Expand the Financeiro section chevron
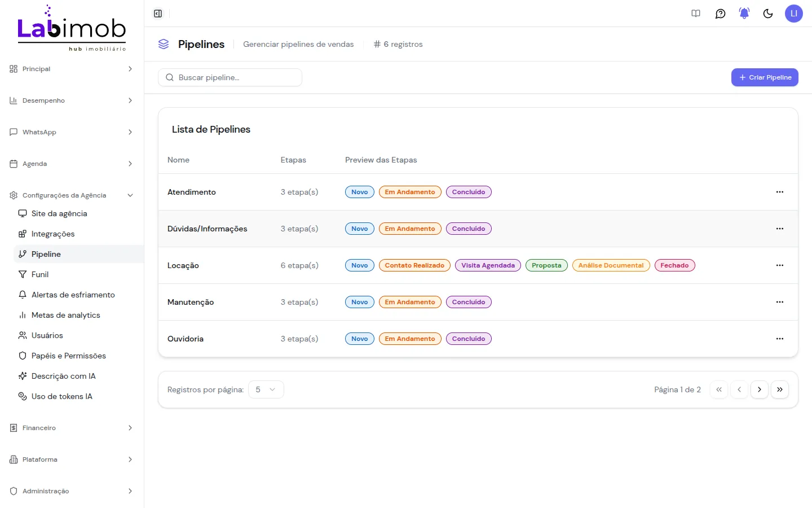Image resolution: width=812 pixels, height=508 pixels. tap(130, 428)
